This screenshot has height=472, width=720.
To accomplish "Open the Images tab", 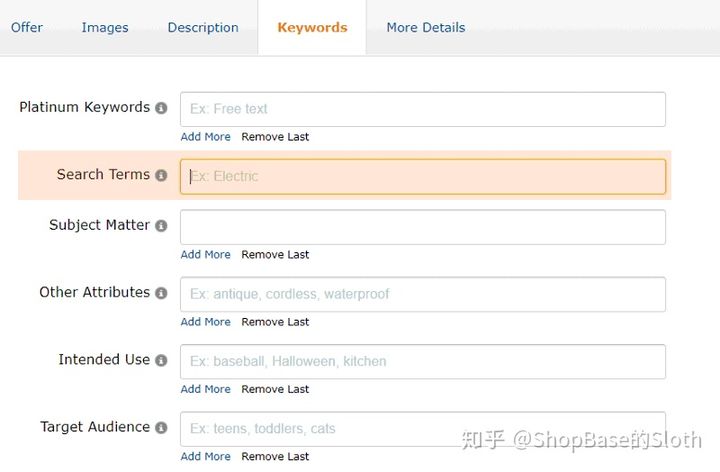I will 105,28.
